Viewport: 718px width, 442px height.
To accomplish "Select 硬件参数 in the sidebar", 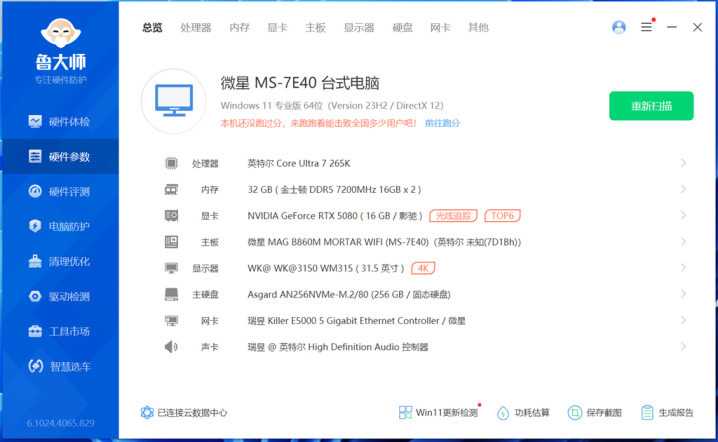I will (60, 156).
